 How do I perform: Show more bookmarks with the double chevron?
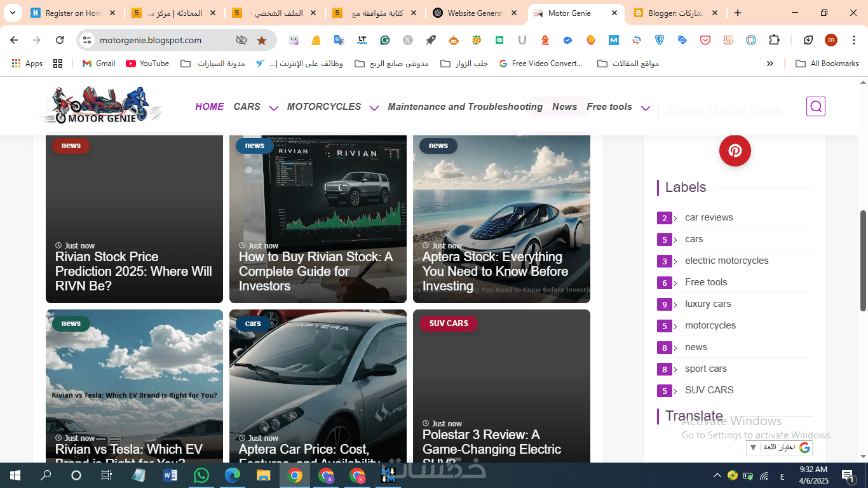pyautogui.click(x=770, y=64)
